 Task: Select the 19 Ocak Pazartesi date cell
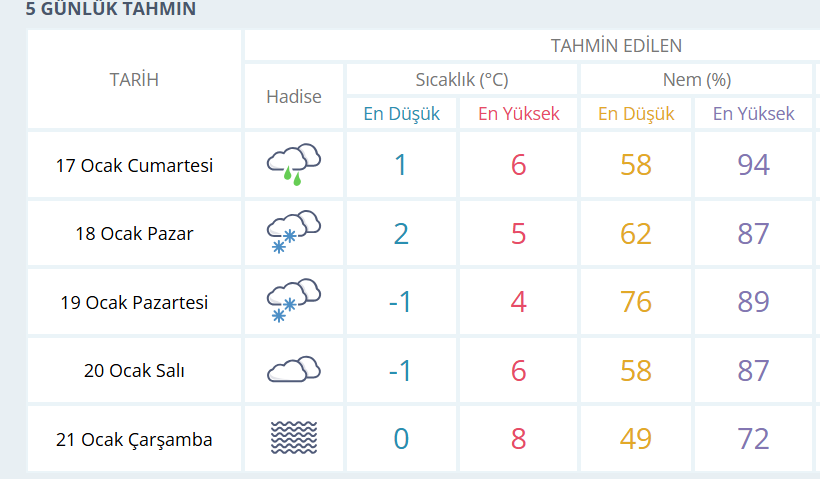[134, 301]
